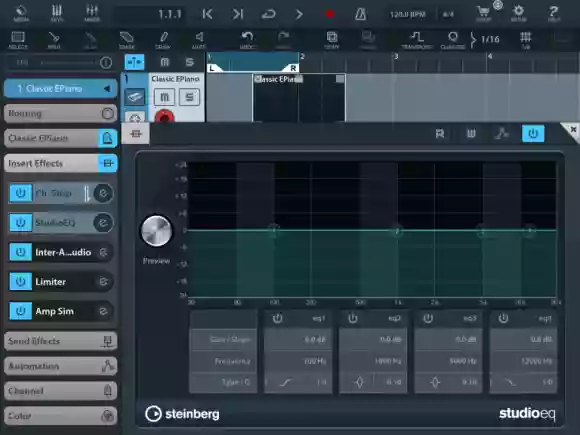
Task: Collapse the 1 Classic EPiano inspector header
Action: tap(60, 89)
